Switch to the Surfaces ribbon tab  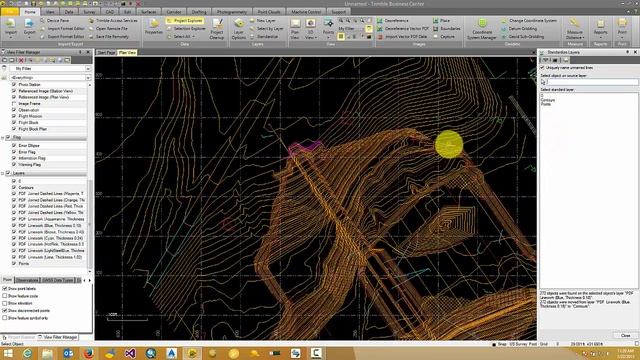click(x=149, y=12)
